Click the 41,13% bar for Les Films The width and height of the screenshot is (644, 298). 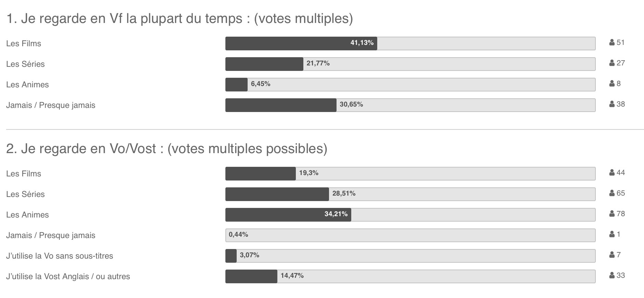410,44
